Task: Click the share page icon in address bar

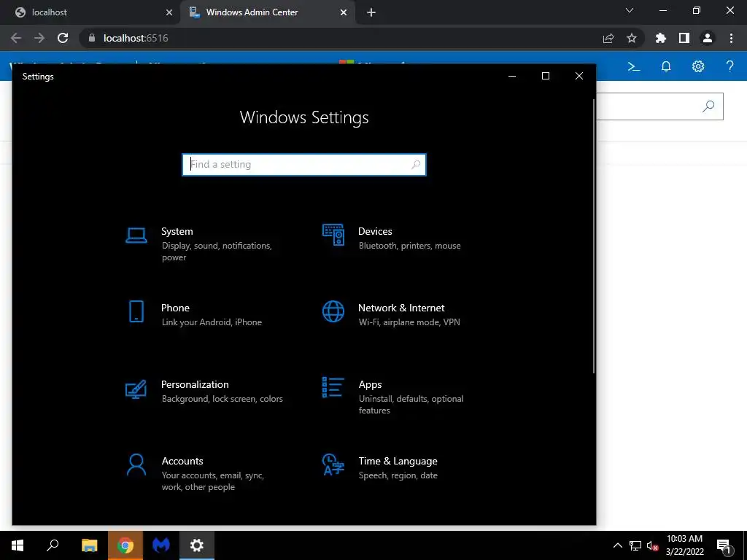Action: pos(608,38)
